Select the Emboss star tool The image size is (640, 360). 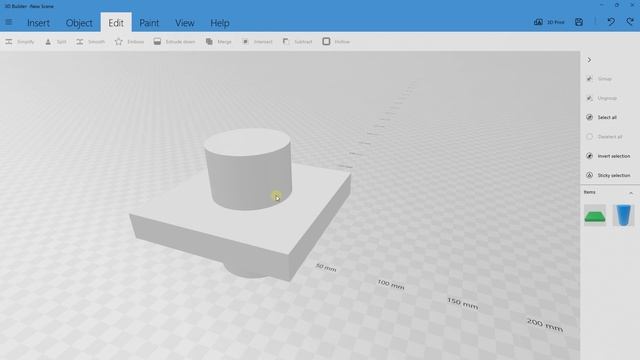tap(129, 42)
